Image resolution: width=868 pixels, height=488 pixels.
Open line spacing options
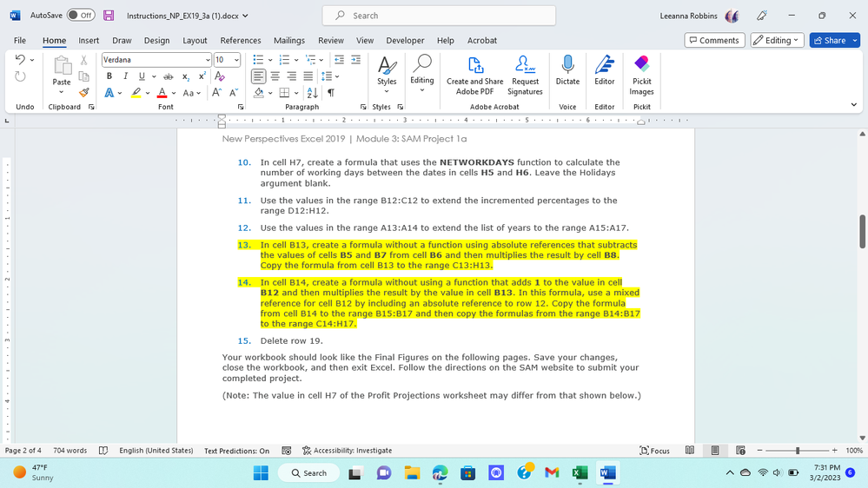point(330,76)
